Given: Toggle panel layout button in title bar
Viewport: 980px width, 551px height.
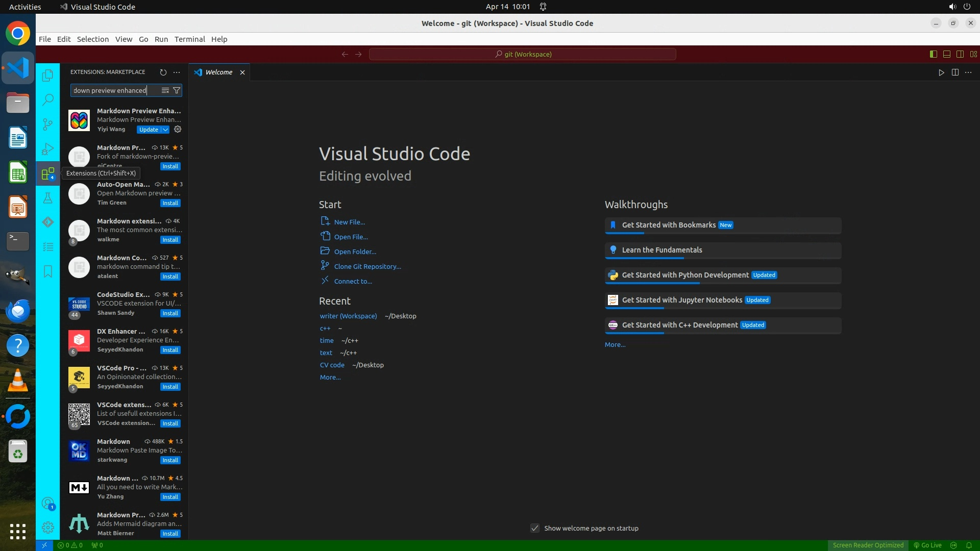Looking at the screenshot, I should pyautogui.click(x=946, y=54).
